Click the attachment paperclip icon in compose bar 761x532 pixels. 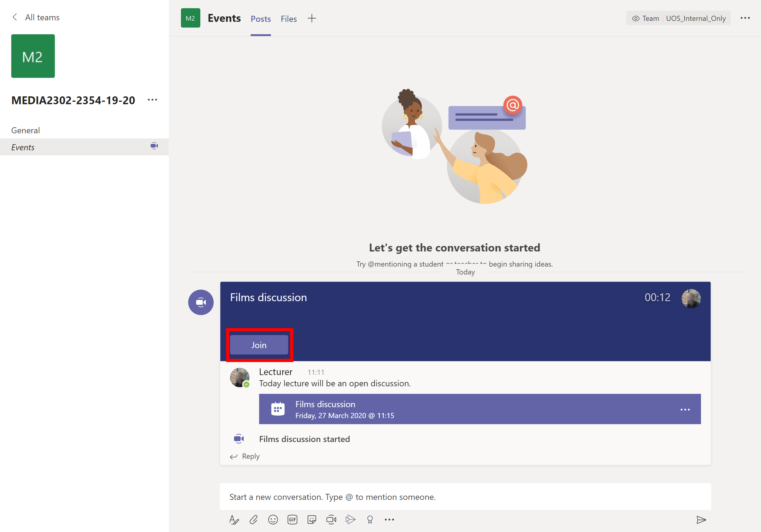(253, 519)
